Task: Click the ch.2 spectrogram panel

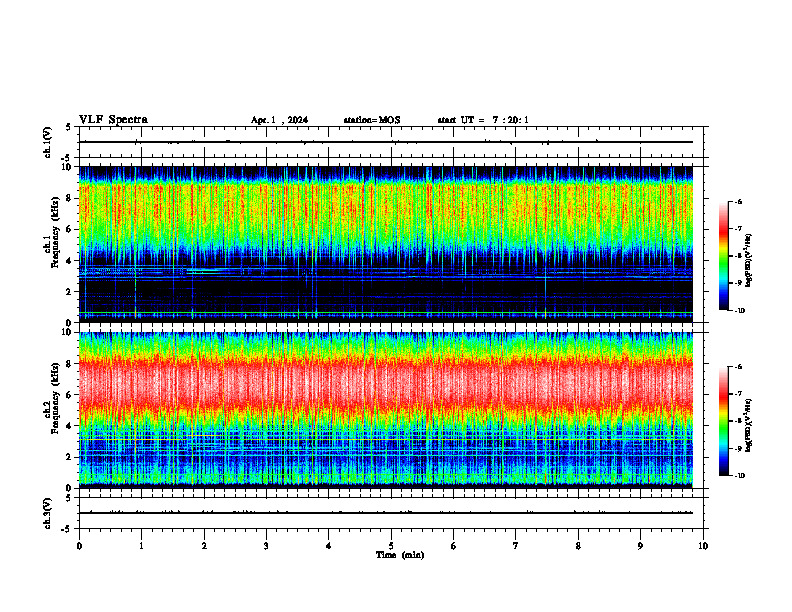Action: 385,410
